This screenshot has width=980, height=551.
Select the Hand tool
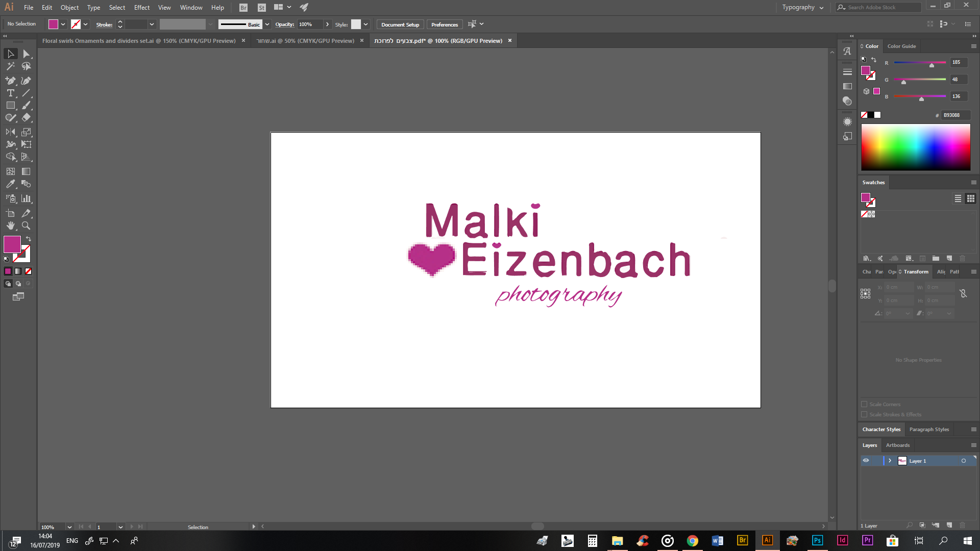[10, 226]
